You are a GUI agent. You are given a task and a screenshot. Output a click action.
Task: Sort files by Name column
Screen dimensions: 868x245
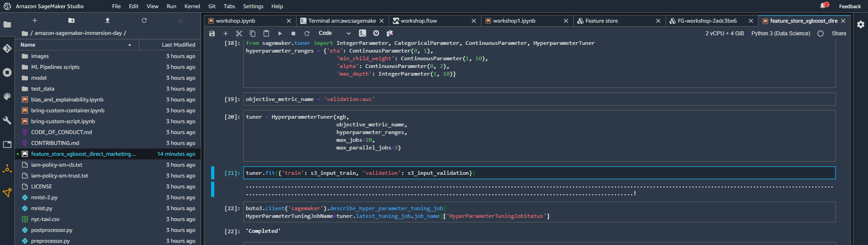(77, 45)
